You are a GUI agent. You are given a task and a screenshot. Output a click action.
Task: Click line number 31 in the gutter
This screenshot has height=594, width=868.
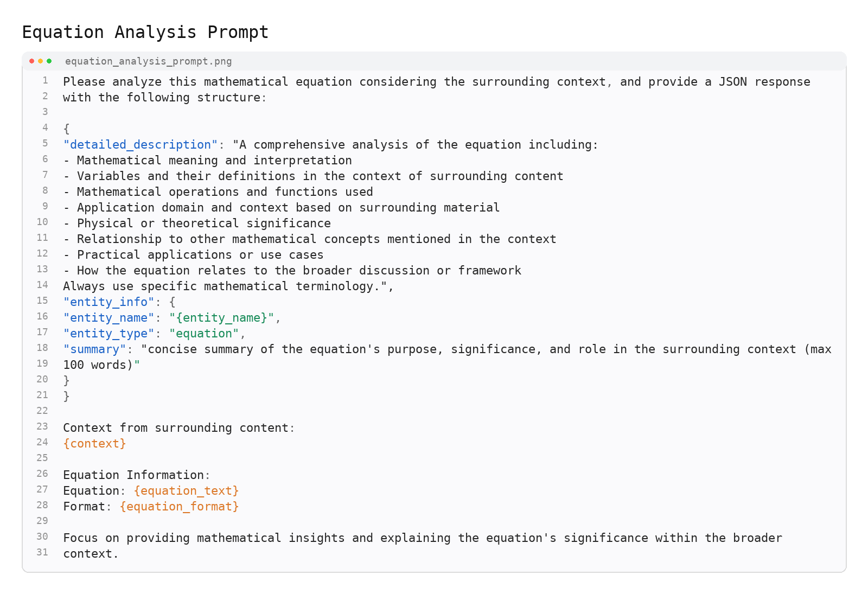click(42, 553)
